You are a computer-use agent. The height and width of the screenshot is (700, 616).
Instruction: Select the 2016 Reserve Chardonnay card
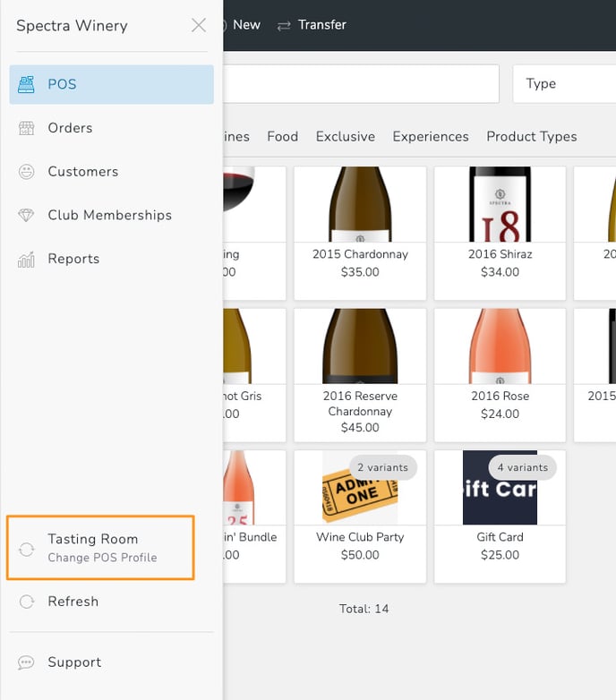(x=360, y=375)
